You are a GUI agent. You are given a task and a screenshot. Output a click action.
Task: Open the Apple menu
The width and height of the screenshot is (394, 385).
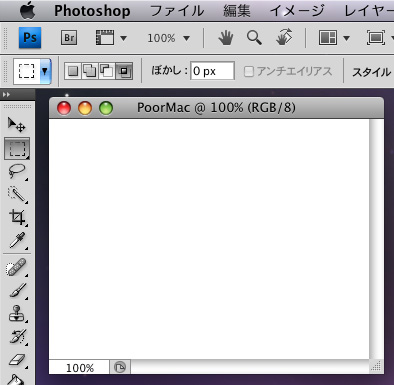tap(27, 11)
